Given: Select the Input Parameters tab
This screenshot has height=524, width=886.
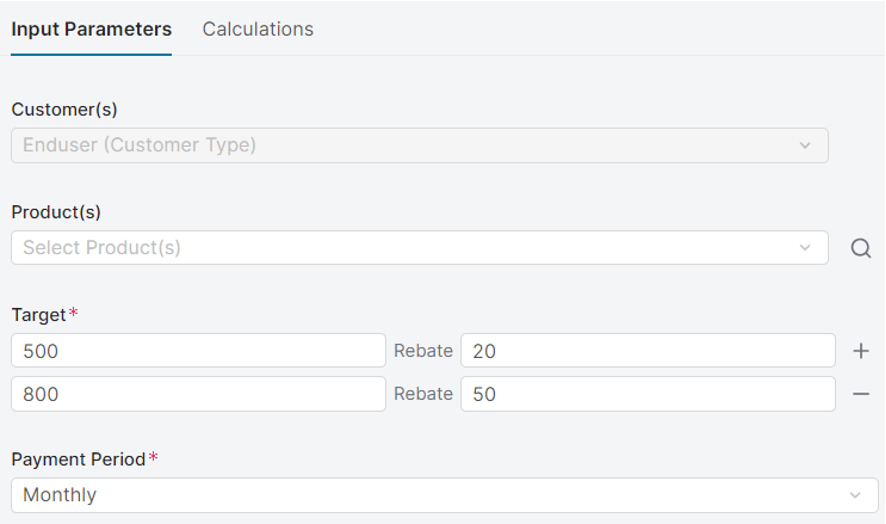Looking at the screenshot, I should point(91,30).
